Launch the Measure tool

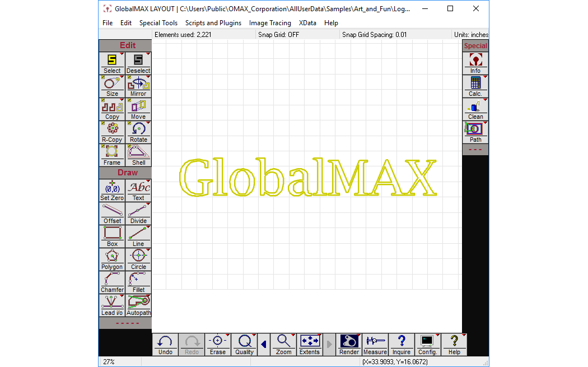tap(375, 344)
